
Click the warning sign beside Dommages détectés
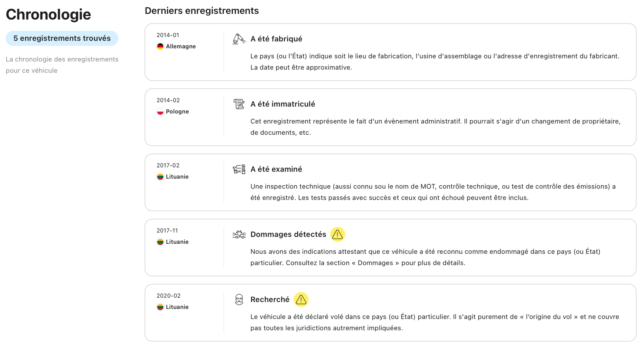(x=337, y=234)
